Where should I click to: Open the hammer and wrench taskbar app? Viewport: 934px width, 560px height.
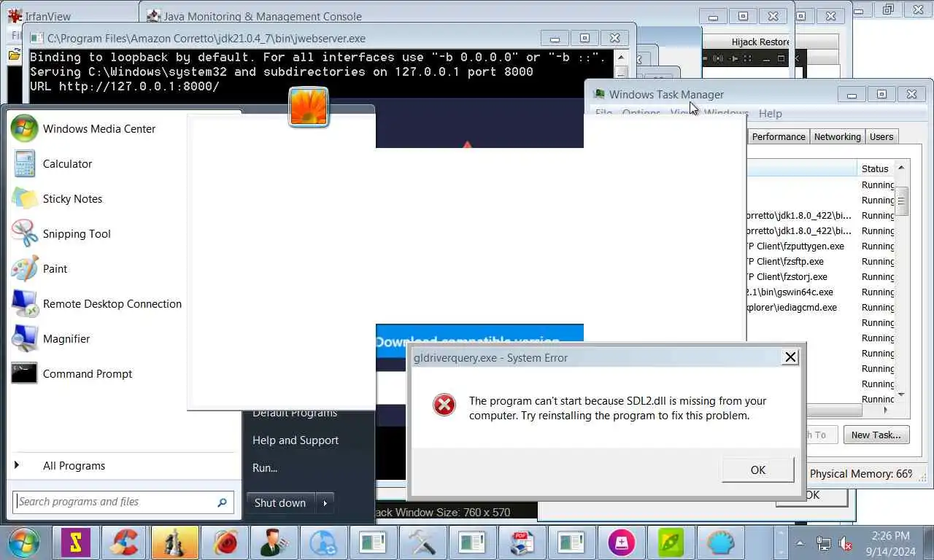(422, 542)
